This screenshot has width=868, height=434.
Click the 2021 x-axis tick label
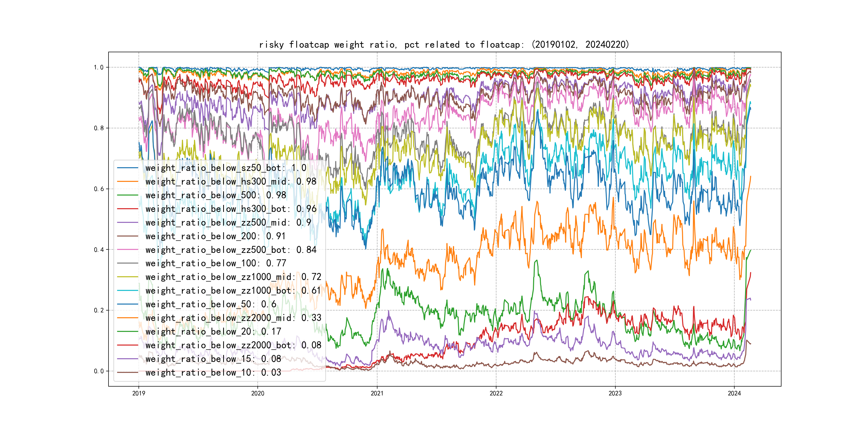coord(377,393)
